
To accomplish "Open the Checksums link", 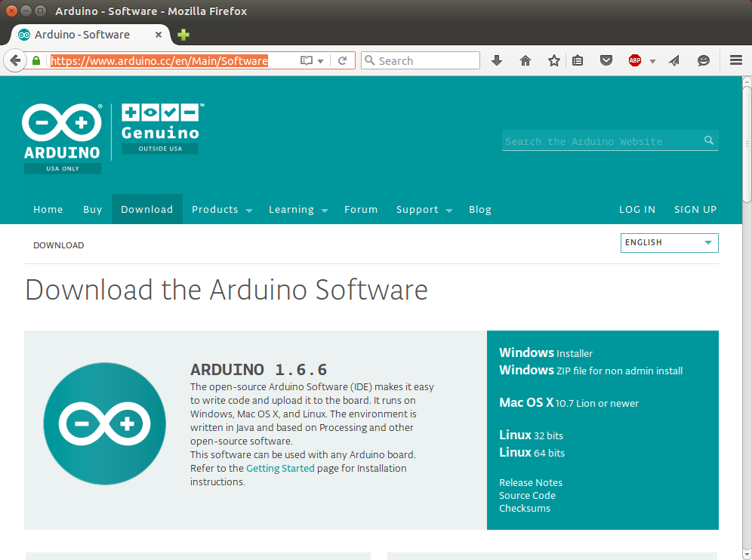I will tap(525, 508).
